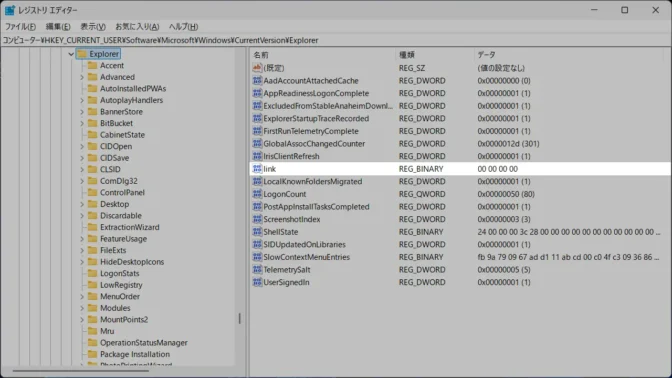Open the 表示(V) menu
The height and width of the screenshot is (378, 672).
[x=93, y=27]
